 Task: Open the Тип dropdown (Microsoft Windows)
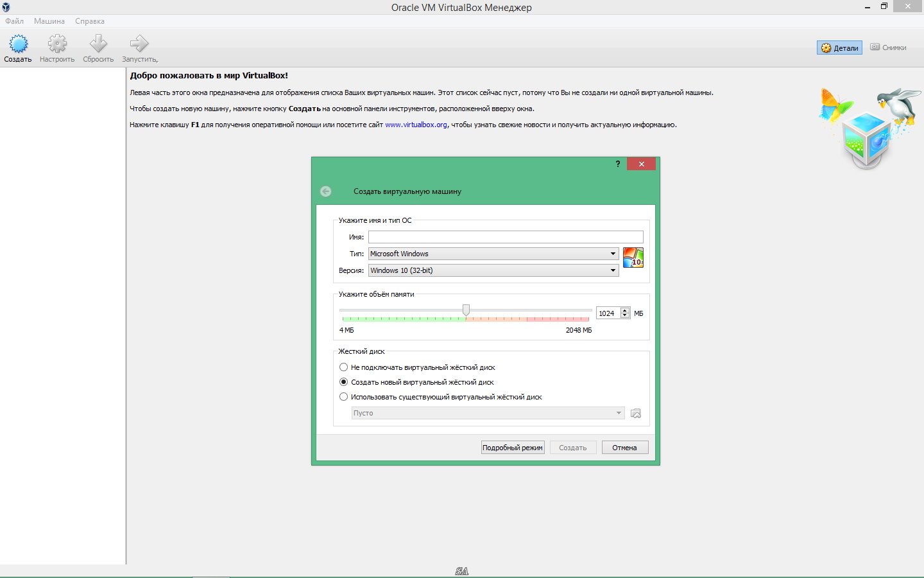[493, 254]
